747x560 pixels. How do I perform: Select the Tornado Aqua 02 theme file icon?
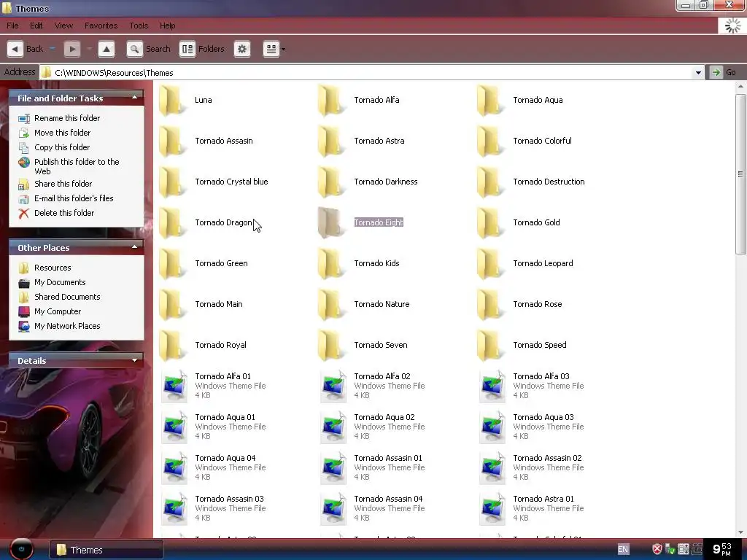[x=333, y=427]
